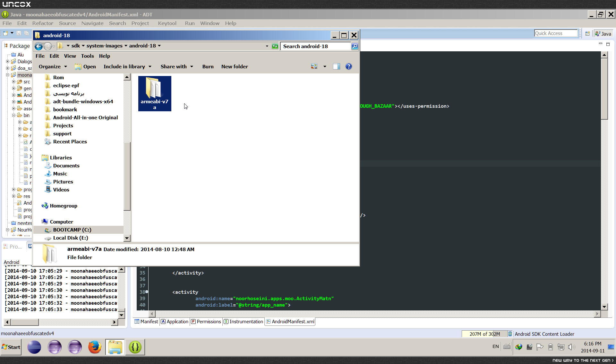Switch to the Application tab of manifest editor
616x364 pixels.
pos(175,322)
